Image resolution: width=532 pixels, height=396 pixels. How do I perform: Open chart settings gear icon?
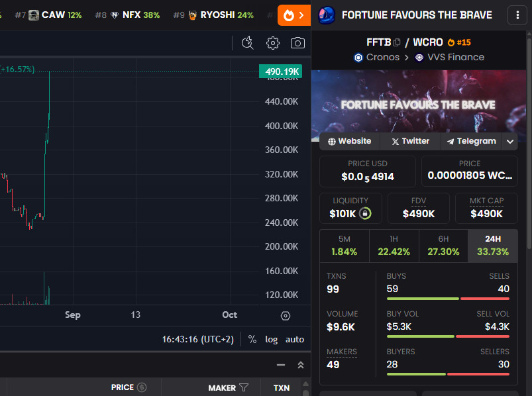tap(273, 43)
